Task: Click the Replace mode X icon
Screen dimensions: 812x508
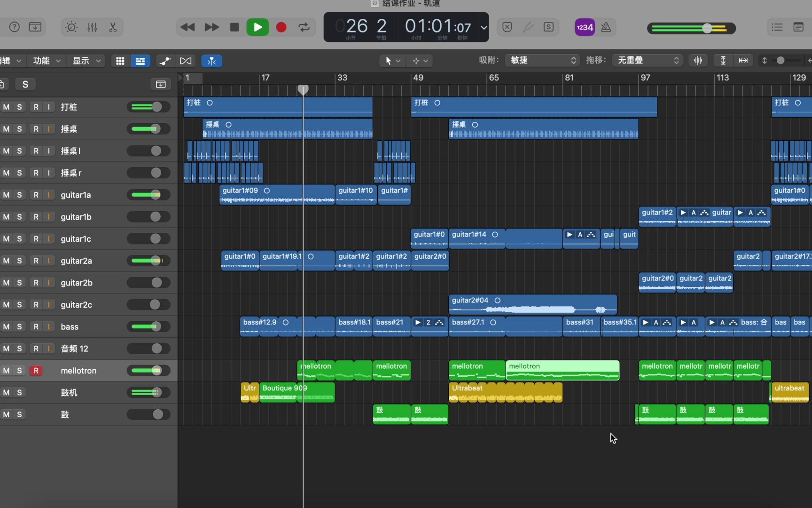Action: pos(507,27)
